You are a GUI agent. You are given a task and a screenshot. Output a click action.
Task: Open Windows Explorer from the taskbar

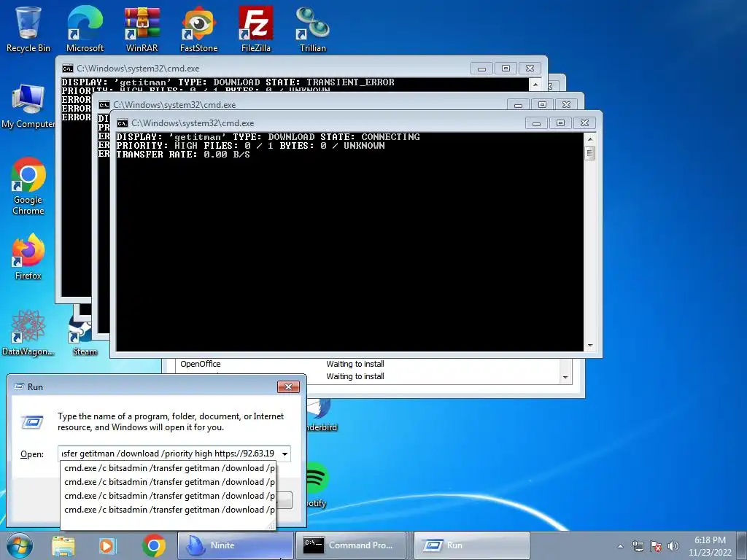(63, 545)
